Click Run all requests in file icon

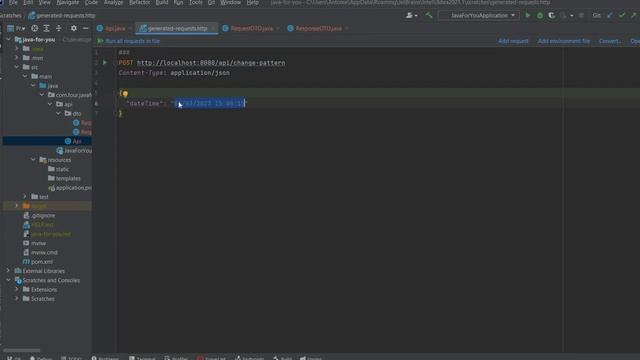coord(100,41)
